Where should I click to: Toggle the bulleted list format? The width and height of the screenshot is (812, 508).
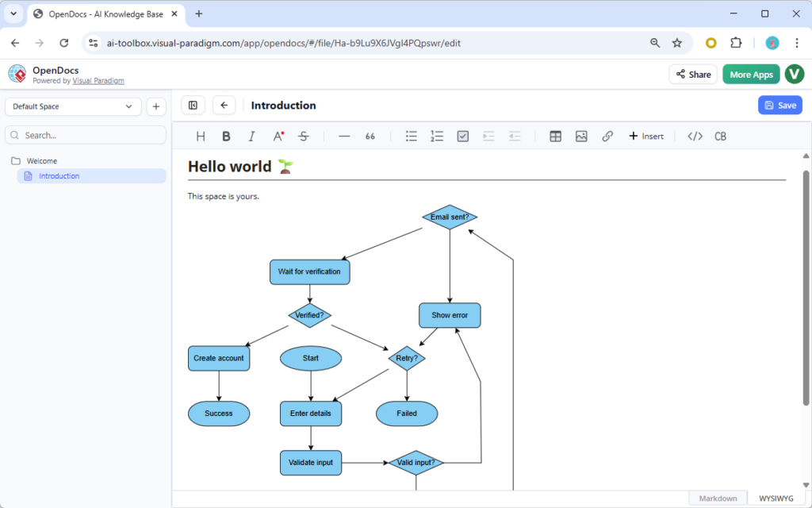coord(411,136)
